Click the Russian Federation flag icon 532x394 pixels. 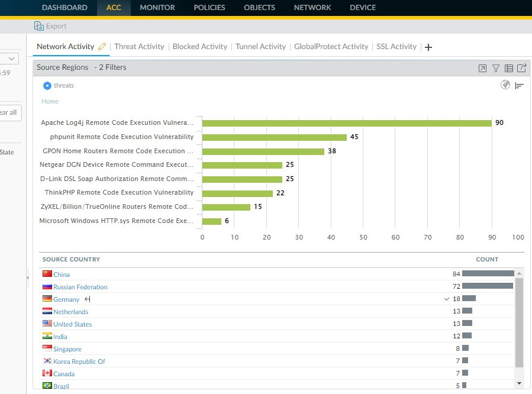pyautogui.click(x=47, y=286)
